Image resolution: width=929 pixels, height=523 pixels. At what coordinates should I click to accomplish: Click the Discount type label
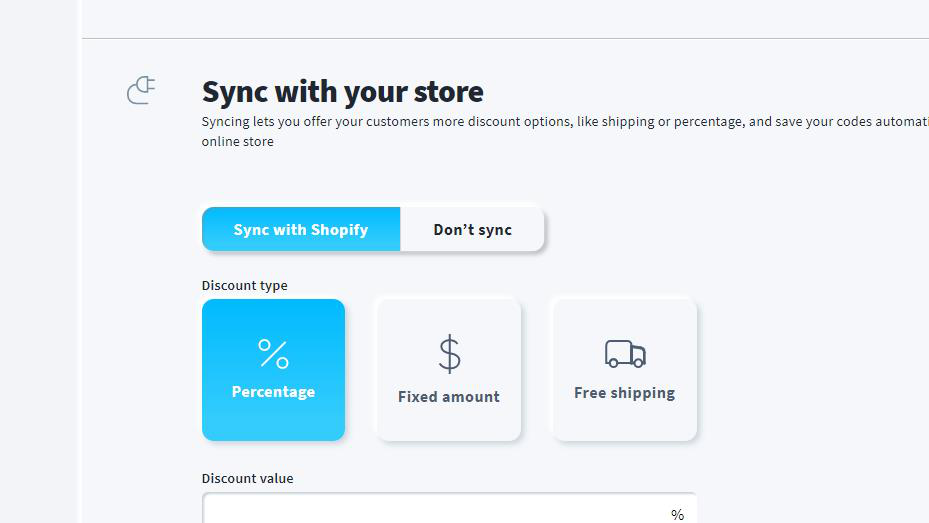point(244,285)
